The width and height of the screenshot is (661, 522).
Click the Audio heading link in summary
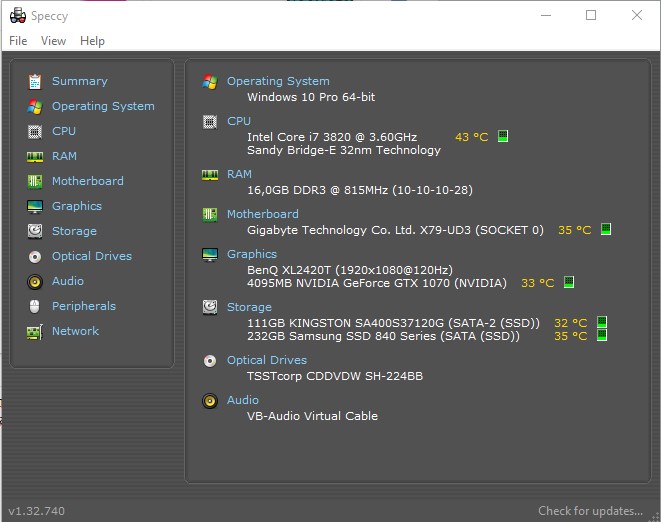coord(243,400)
